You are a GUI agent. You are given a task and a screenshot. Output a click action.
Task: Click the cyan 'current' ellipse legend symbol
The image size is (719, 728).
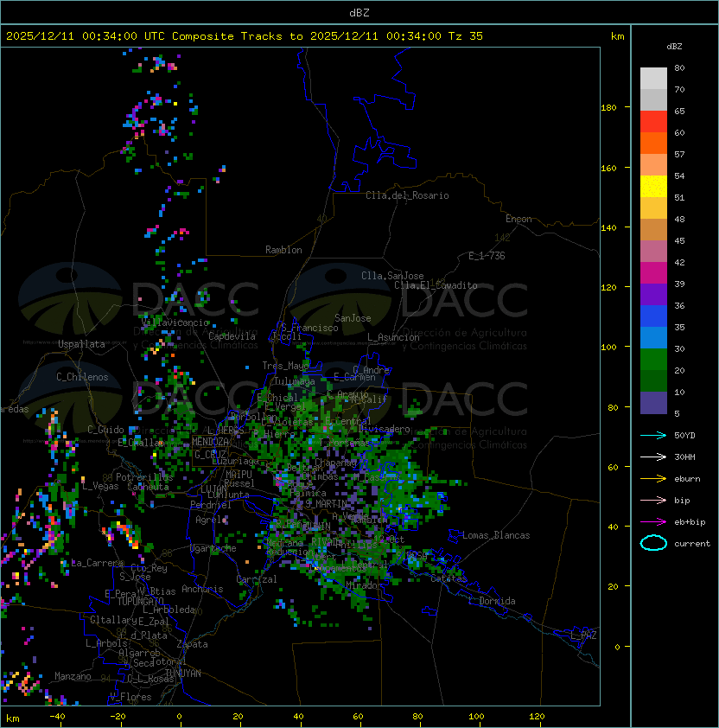[653, 543]
